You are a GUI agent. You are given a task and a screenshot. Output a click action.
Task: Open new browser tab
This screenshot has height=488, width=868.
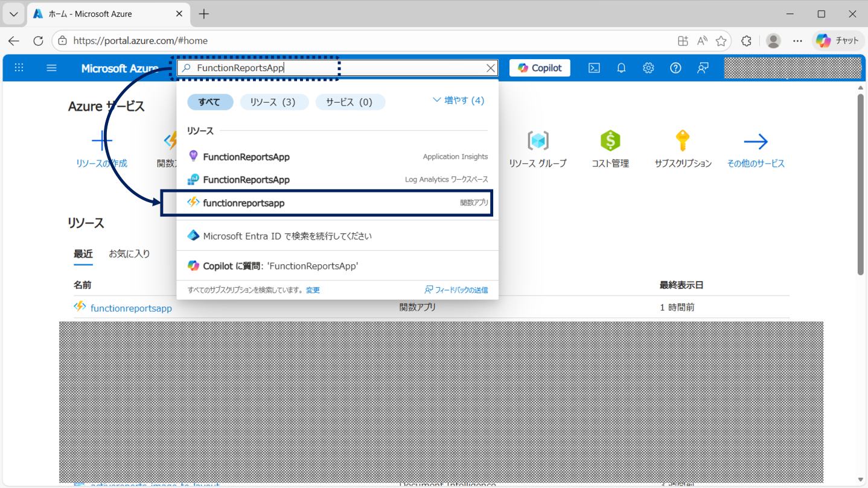(204, 14)
